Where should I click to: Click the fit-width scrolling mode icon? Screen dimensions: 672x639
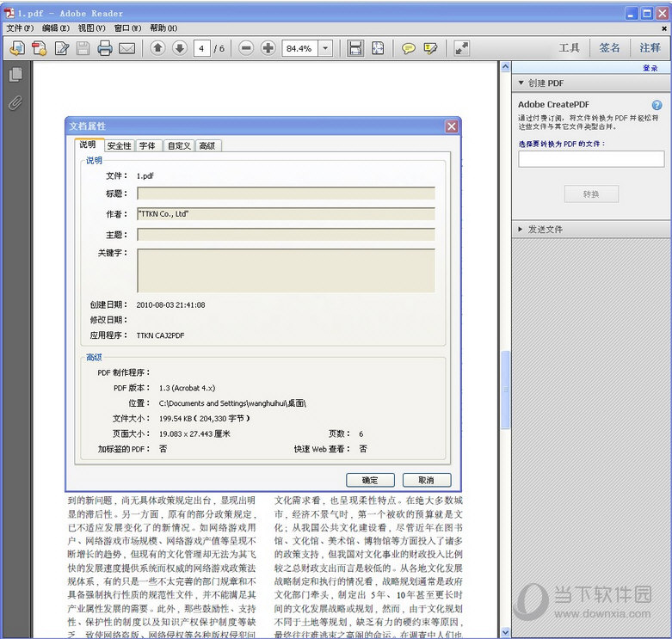pos(355,48)
